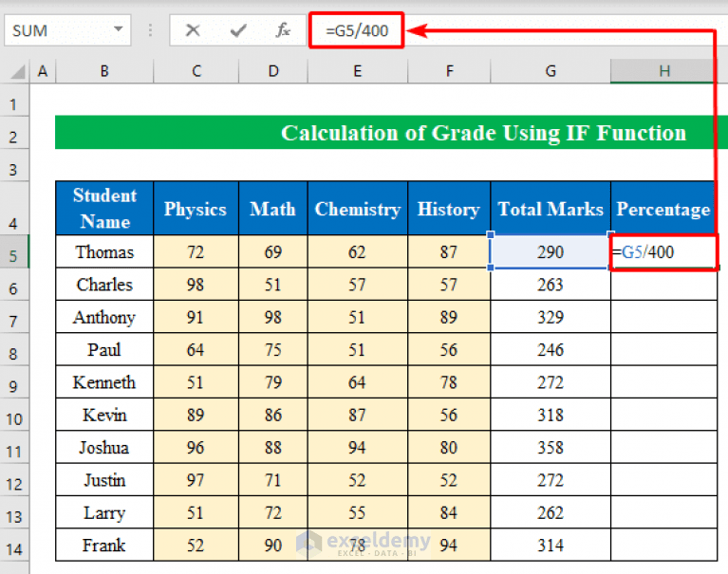728x574 pixels.
Task: Click empty Percentage cell in Charles row
Action: (663, 285)
